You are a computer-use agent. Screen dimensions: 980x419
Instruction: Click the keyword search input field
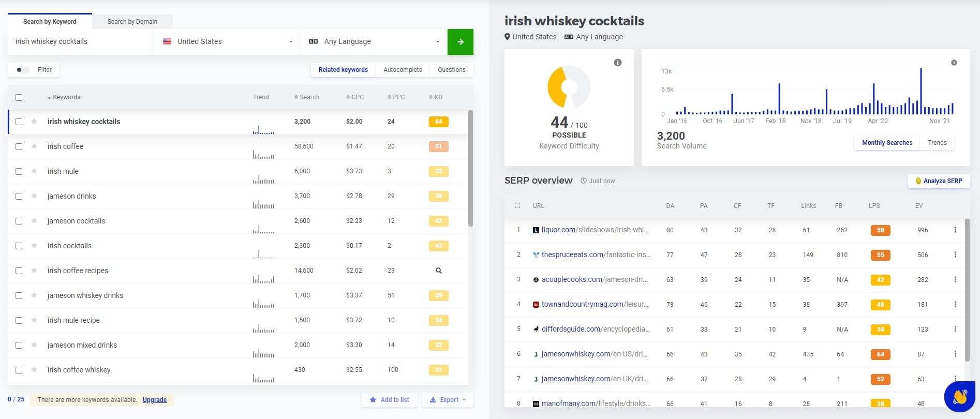(80, 41)
